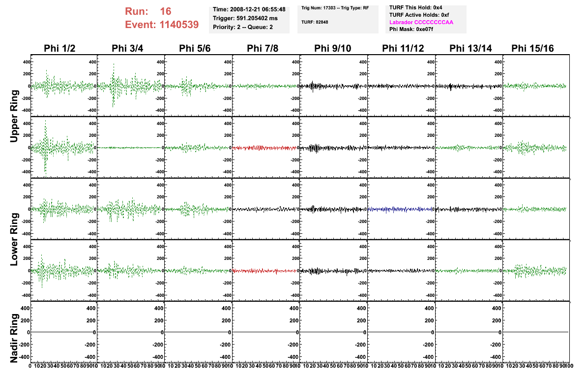
Task: Select the "Trig Num: 17303 -- Trig Type: RF" line
Action: (x=335, y=8)
